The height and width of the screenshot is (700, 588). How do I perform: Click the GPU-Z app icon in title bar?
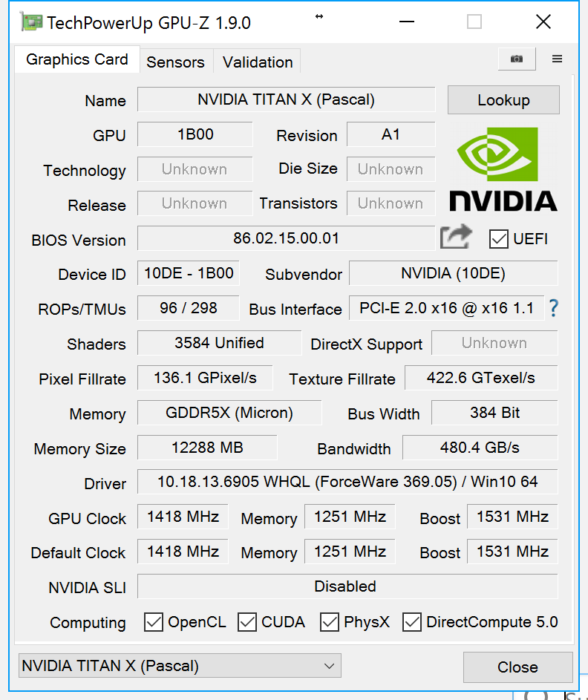31,22
